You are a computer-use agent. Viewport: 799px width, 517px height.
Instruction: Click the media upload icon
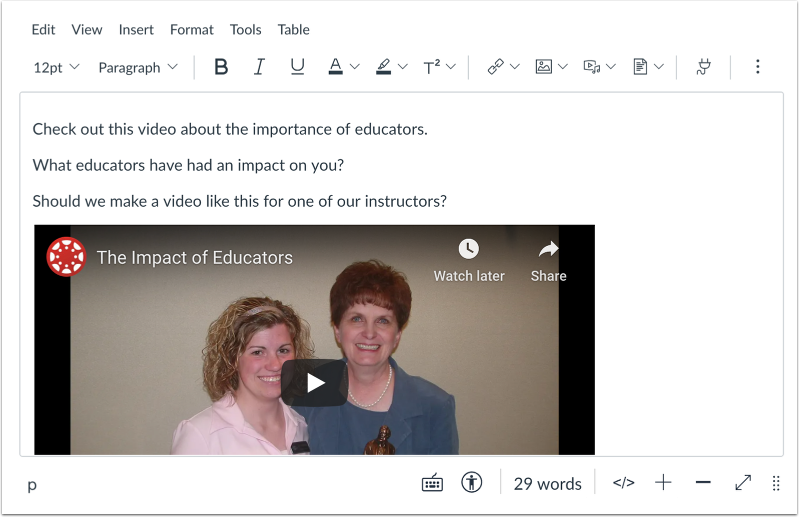[592, 67]
